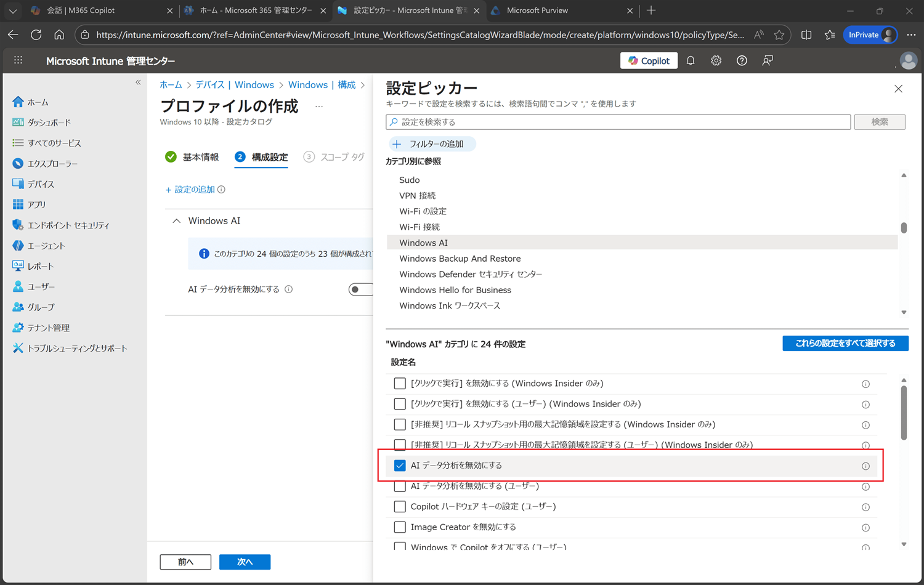Switch to Microsoft 365 管理センター tab
Screen dimensions: 924x585
[x=255, y=10]
